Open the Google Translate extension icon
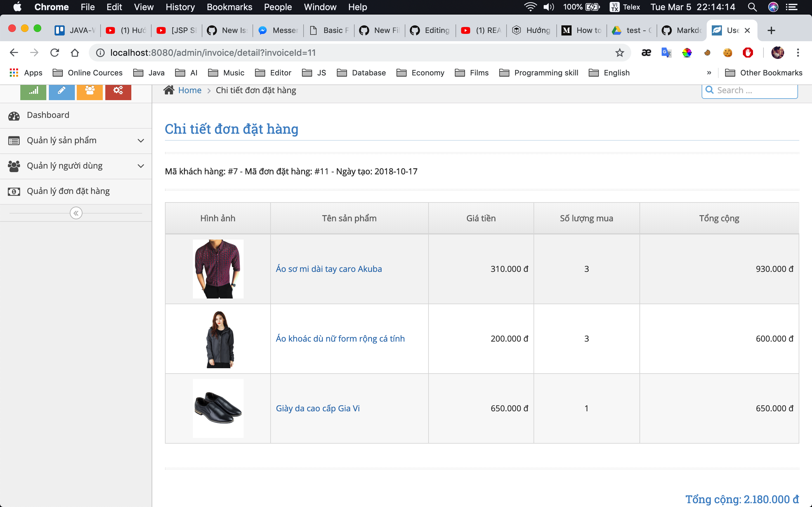The height and width of the screenshot is (507, 812). pos(666,52)
